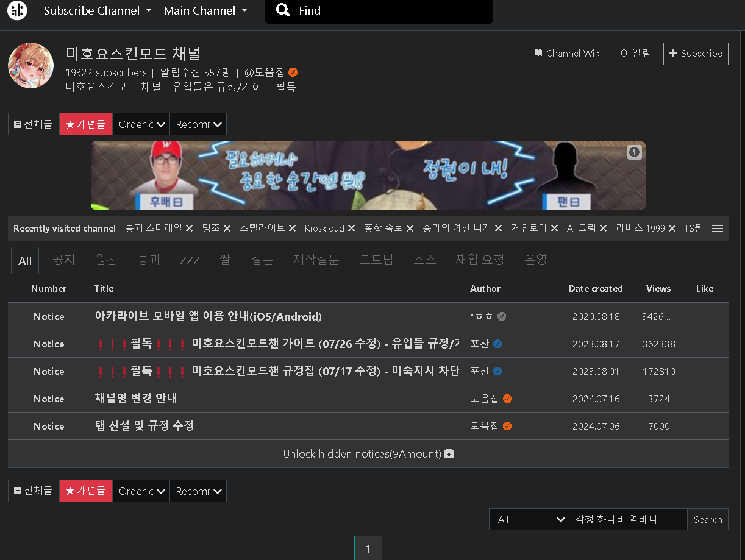The image size is (745, 560).
Task: Open the recent channels hamburger menu
Action: pyautogui.click(x=718, y=229)
